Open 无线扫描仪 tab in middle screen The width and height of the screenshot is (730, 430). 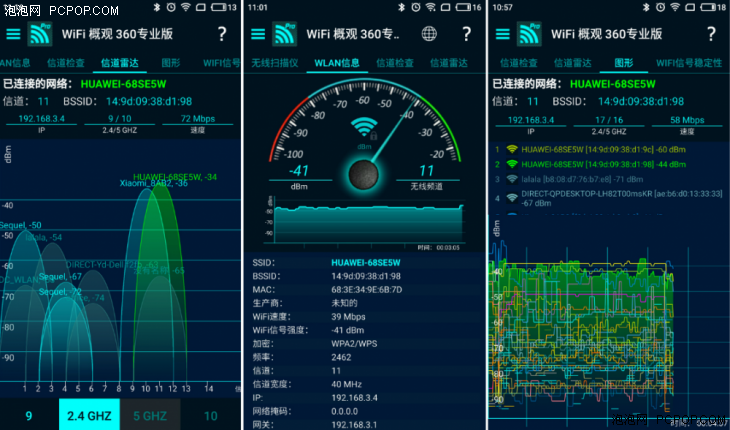coord(275,63)
